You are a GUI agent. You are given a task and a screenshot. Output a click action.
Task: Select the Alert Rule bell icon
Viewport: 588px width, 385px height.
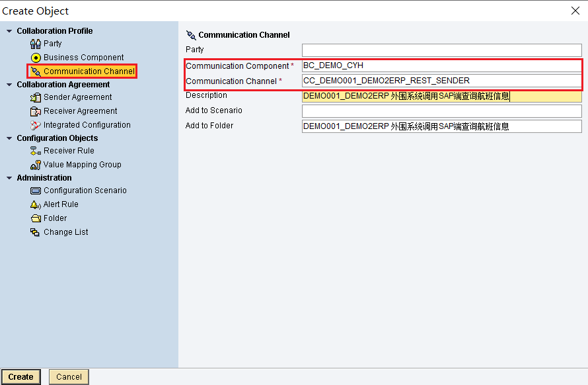click(36, 204)
